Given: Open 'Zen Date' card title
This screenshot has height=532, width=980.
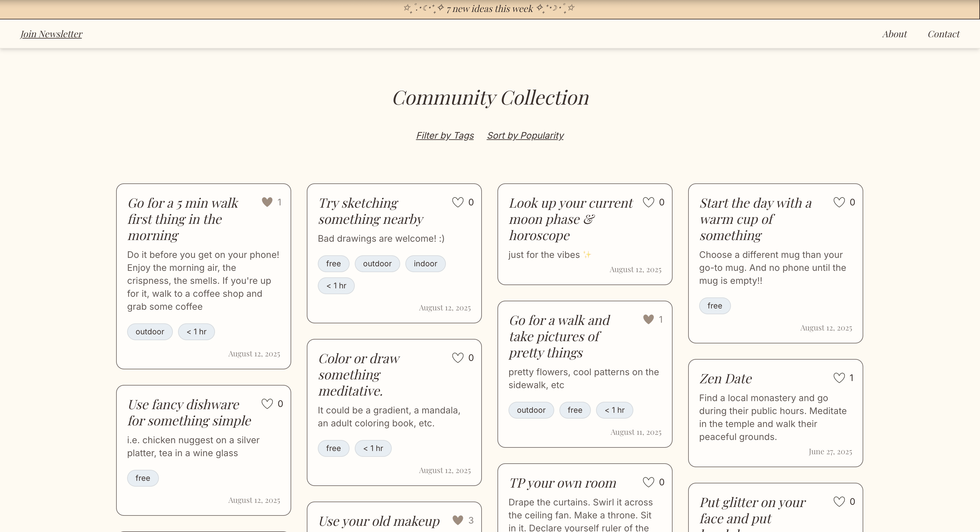Looking at the screenshot, I should click(x=725, y=378).
